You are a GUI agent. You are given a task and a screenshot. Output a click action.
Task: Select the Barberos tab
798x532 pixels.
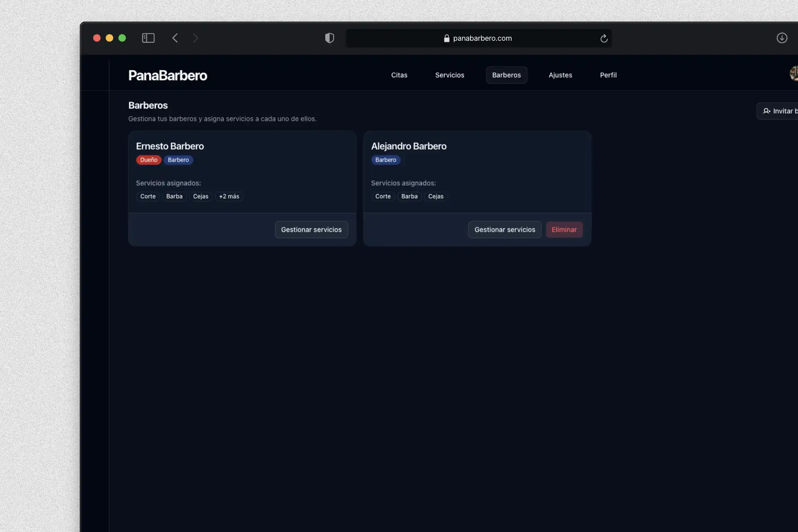(x=506, y=75)
